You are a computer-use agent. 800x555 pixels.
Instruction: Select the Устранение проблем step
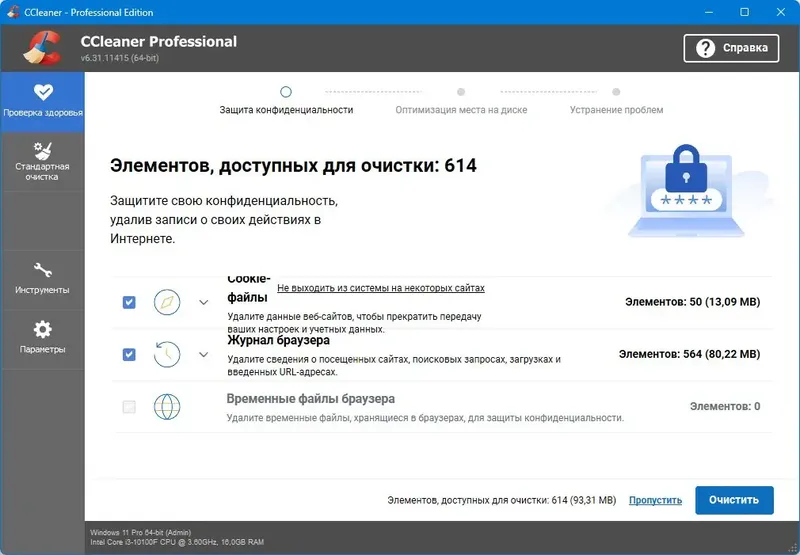tap(616, 110)
